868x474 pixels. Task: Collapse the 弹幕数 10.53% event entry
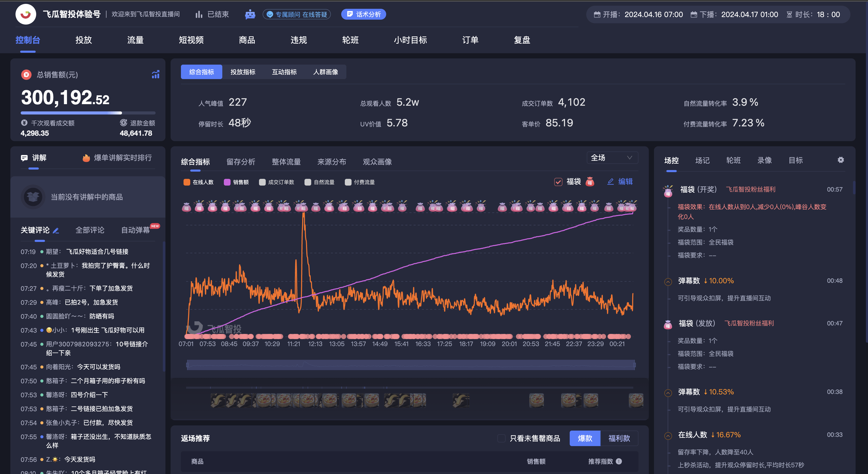pos(668,393)
